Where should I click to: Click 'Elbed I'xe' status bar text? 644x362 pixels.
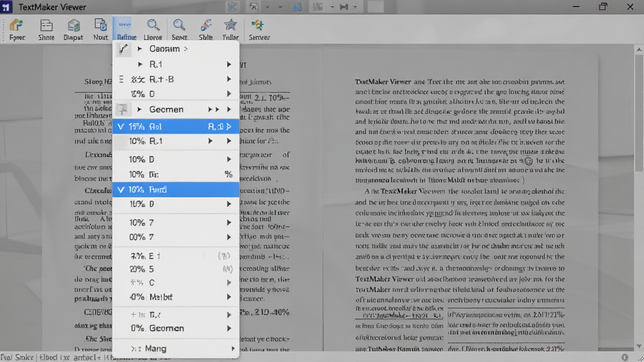click(55, 358)
